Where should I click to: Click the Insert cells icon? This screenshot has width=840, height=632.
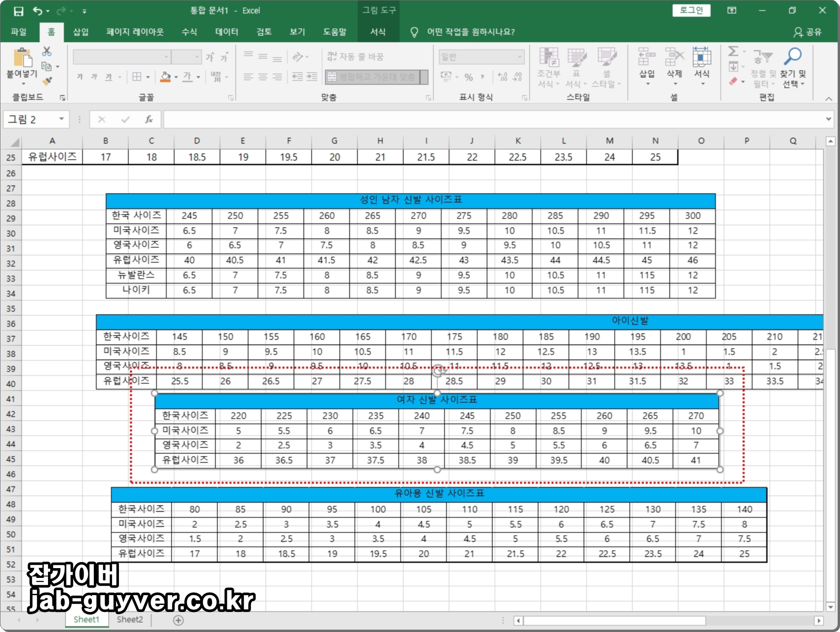pyautogui.click(x=647, y=57)
